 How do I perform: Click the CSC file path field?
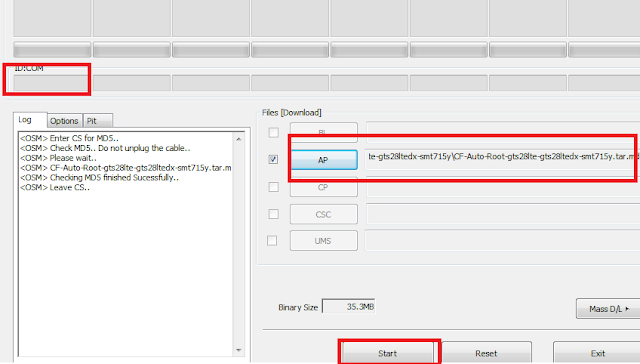coord(503,214)
